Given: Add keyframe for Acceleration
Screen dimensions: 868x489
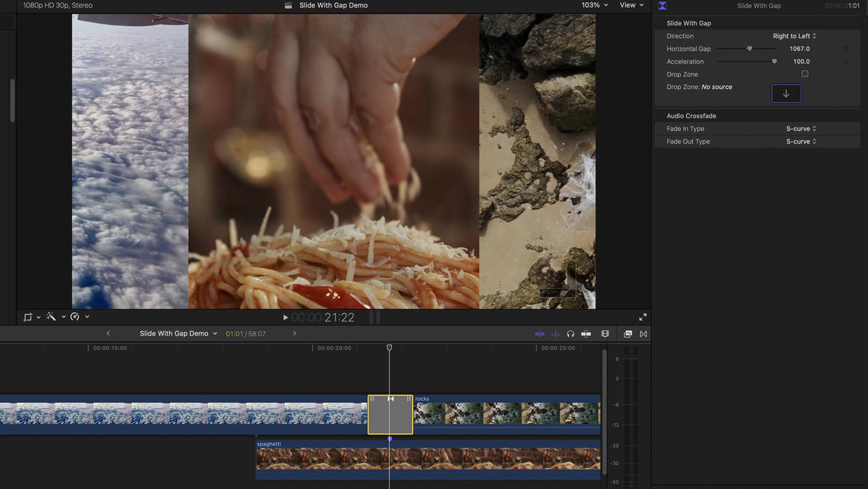Looking at the screenshot, I should pyautogui.click(x=846, y=61).
